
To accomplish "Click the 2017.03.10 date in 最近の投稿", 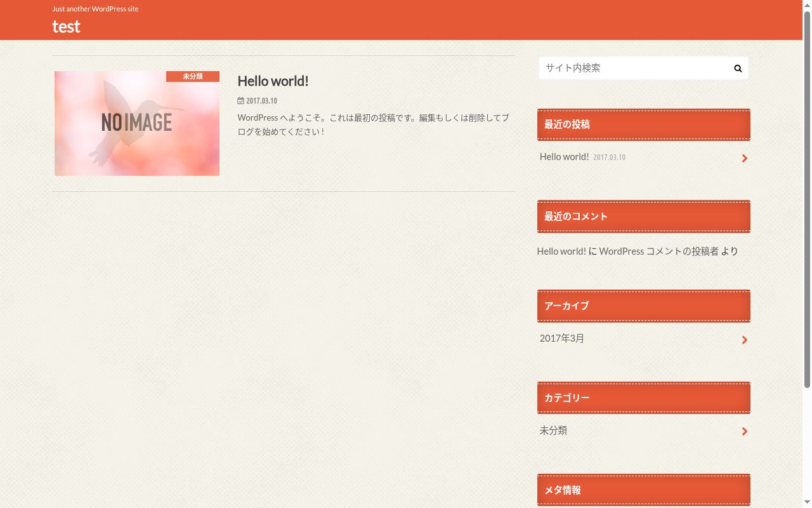I will pyautogui.click(x=610, y=157).
